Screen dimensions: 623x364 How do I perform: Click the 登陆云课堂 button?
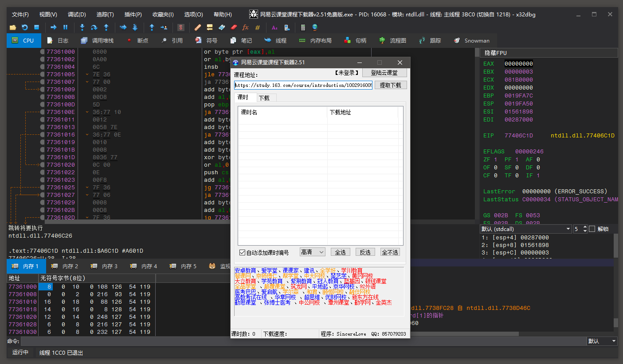pyautogui.click(x=384, y=73)
